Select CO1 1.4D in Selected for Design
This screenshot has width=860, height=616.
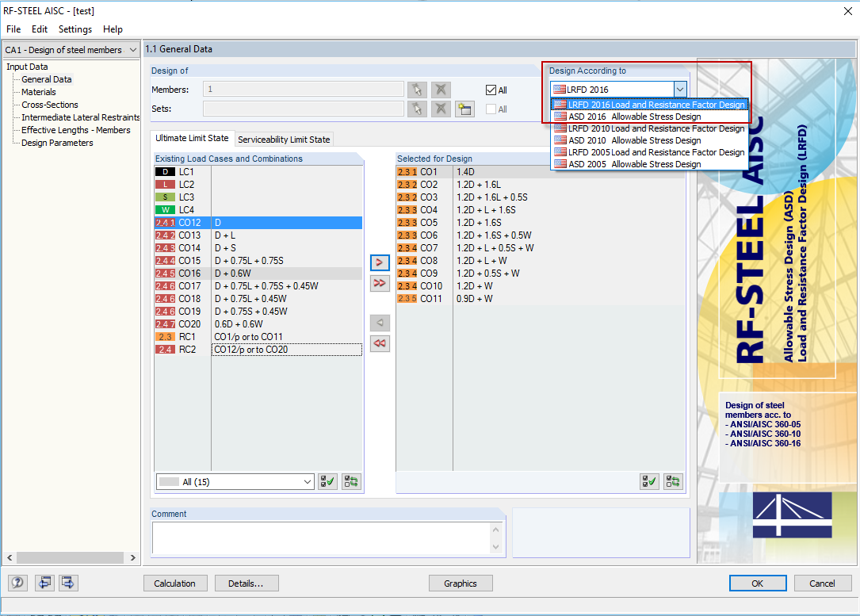[x=541, y=172]
